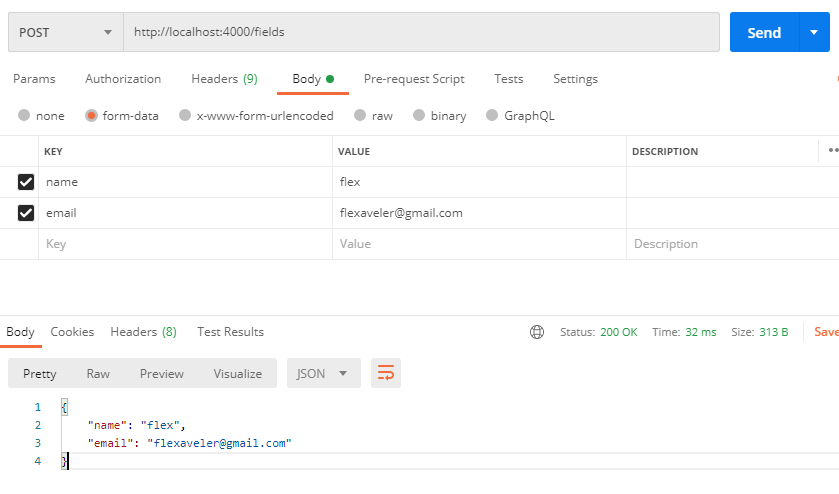
Task: Click line number 4 in response gutter
Action: coord(37,461)
